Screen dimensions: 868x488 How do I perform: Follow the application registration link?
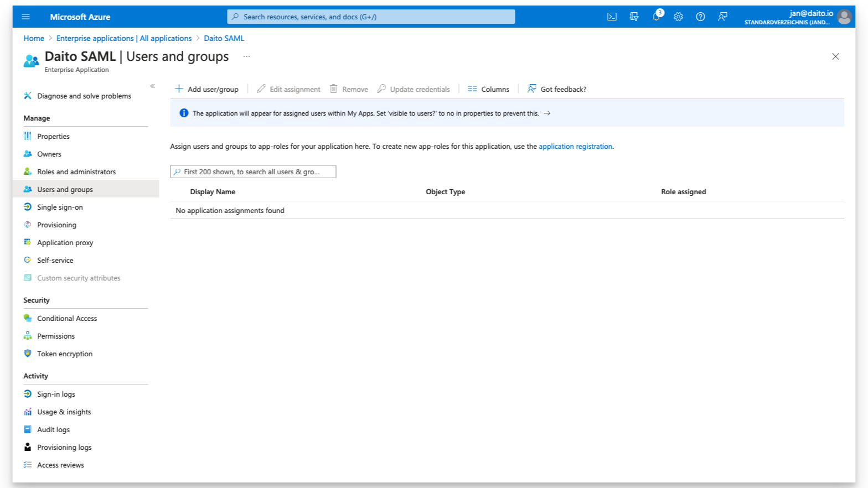pos(575,147)
